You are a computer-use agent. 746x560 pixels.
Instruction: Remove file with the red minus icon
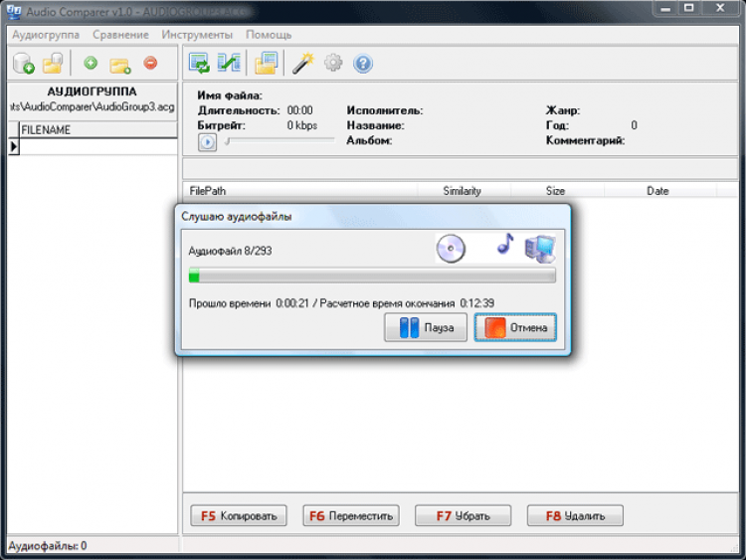pos(150,63)
